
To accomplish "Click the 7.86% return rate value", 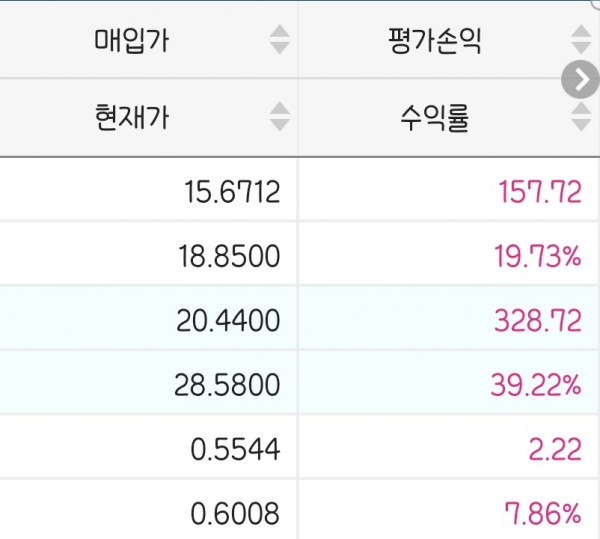I will (x=543, y=513).
